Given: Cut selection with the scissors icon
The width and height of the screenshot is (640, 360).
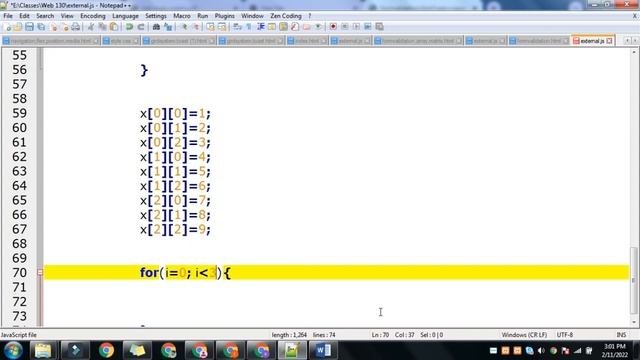Looking at the screenshot, I should pos(91,27).
